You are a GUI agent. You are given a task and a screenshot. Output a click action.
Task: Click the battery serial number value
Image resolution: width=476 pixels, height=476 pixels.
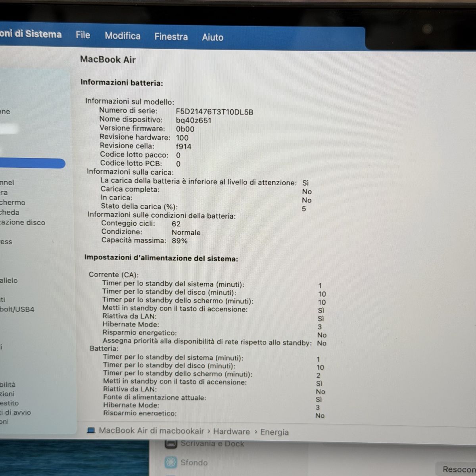coord(214,112)
